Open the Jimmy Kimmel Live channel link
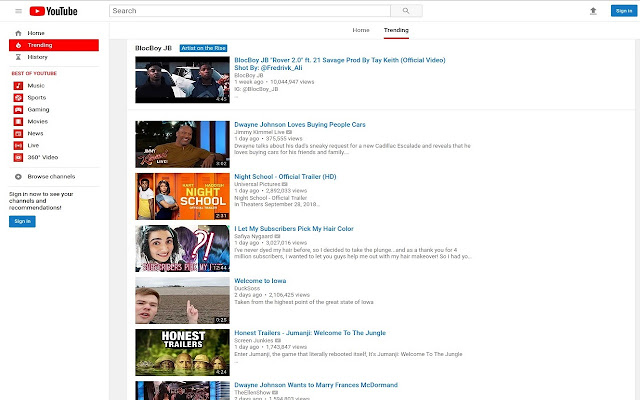 (259, 132)
